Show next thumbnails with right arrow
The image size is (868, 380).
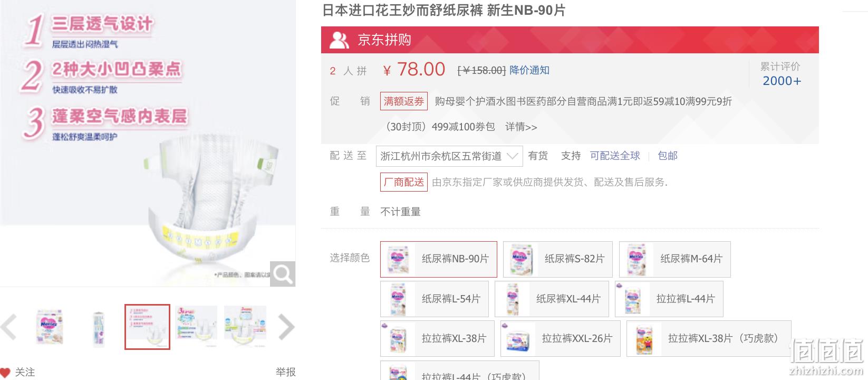pyautogui.click(x=286, y=327)
